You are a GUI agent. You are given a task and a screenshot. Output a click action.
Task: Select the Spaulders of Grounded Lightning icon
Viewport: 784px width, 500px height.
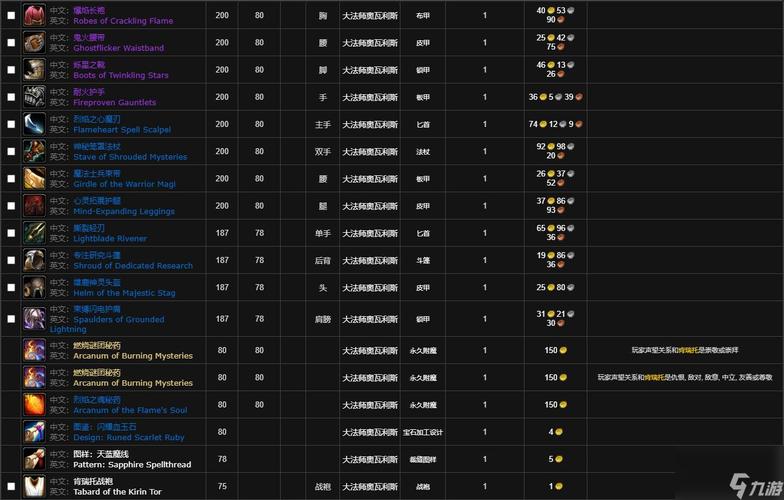pos(34,318)
